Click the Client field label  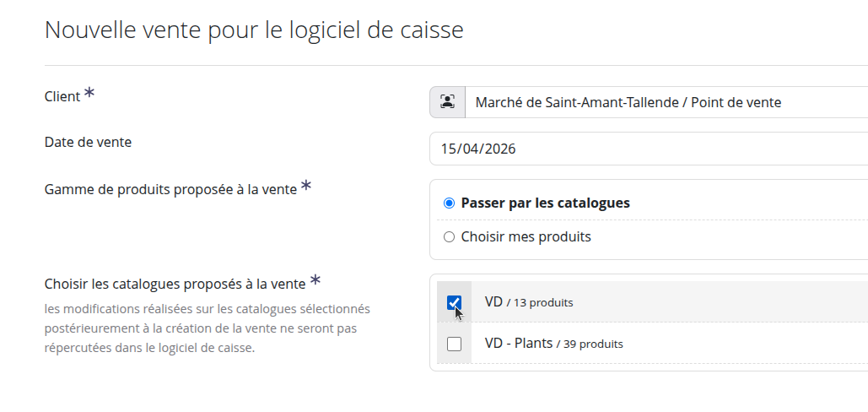(x=62, y=97)
